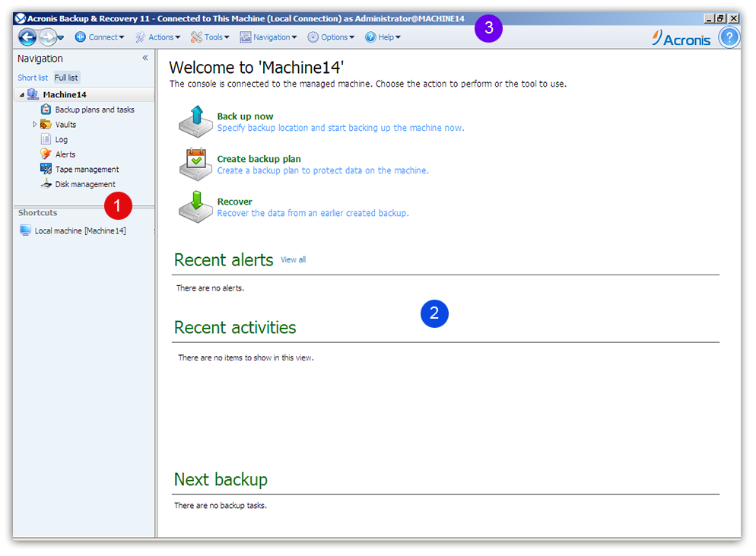Click the Recover link
The height and width of the screenshot is (556, 756).
click(x=234, y=202)
